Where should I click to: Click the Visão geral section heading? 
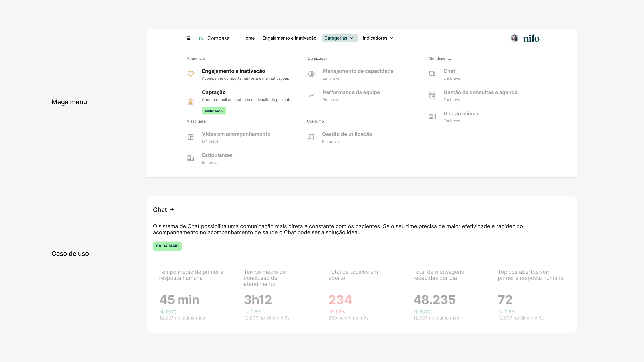click(196, 121)
